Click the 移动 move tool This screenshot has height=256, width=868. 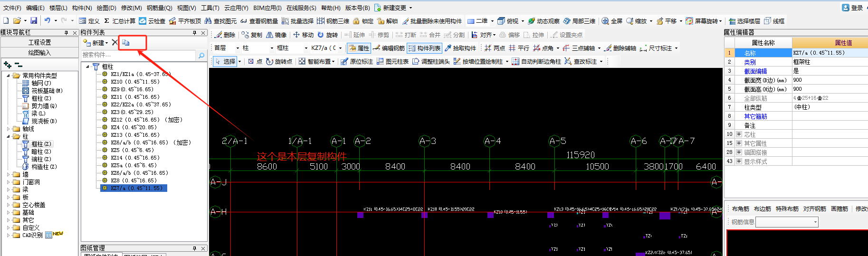[303, 35]
